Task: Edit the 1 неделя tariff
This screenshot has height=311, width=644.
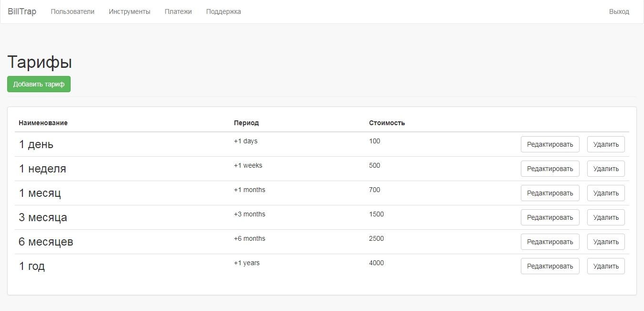Action: click(549, 169)
